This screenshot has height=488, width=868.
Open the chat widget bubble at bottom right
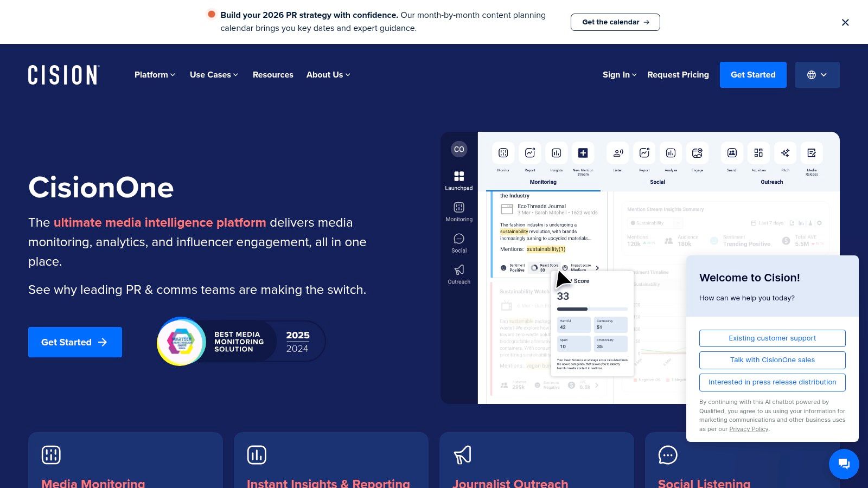click(844, 464)
